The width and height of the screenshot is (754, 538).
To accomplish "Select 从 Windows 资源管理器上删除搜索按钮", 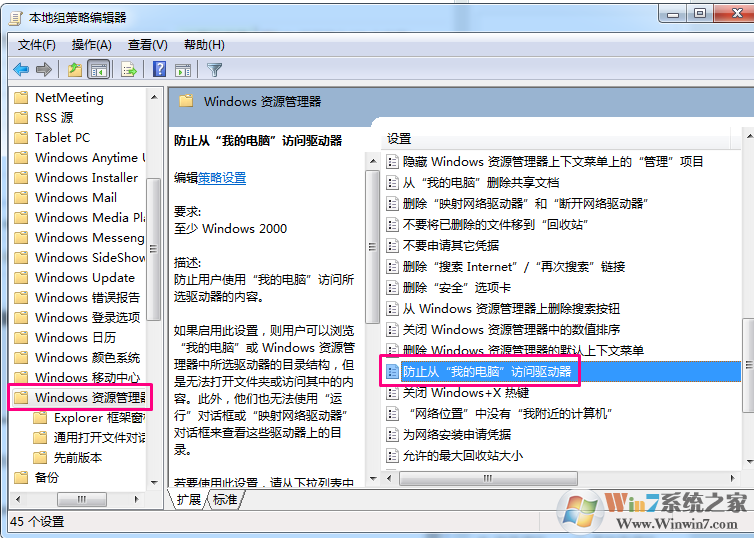I will 511,308.
